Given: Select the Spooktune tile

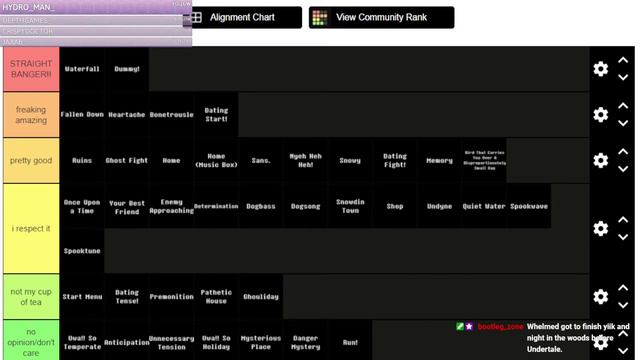Looking at the screenshot, I should pyautogui.click(x=82, y=251).
